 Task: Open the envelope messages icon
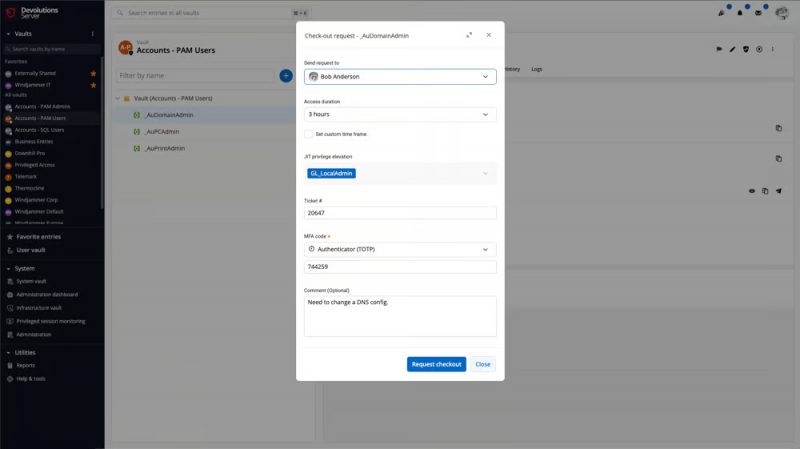point(758,13)
